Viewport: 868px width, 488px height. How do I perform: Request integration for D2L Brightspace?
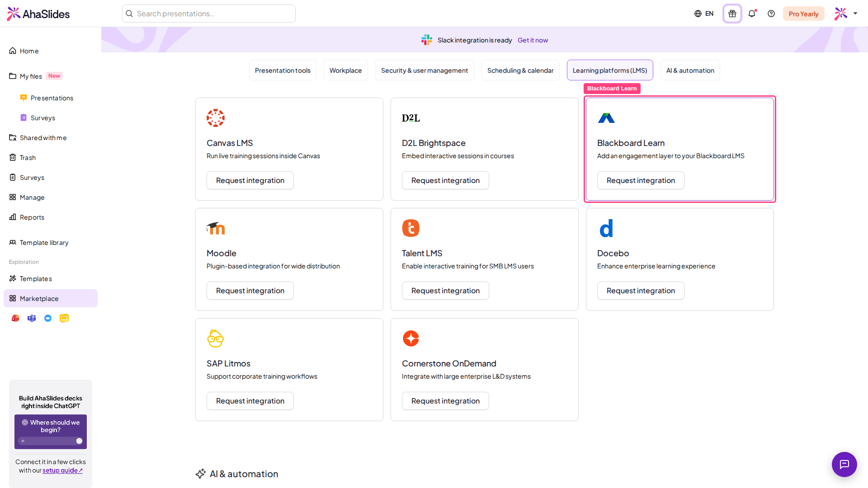pos(445,180)
